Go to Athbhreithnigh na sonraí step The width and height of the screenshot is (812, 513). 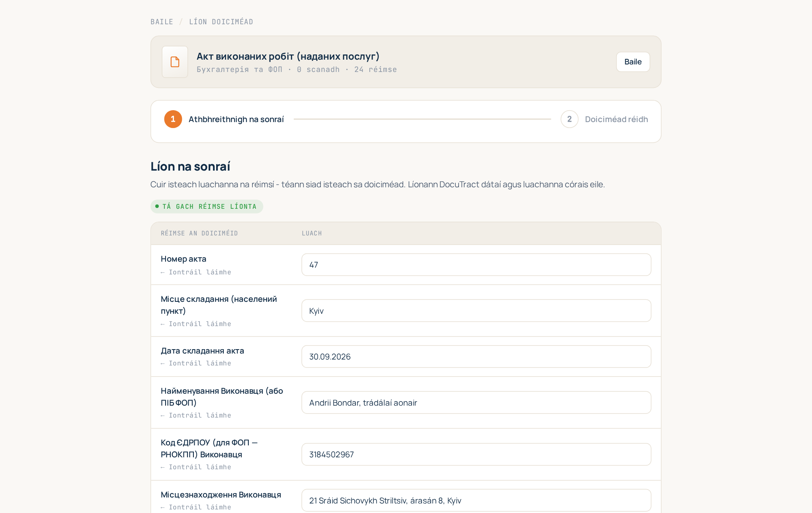point(236,119)
